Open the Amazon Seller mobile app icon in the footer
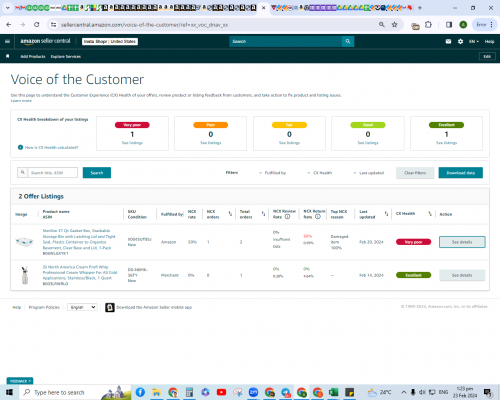 coord(110,307)
